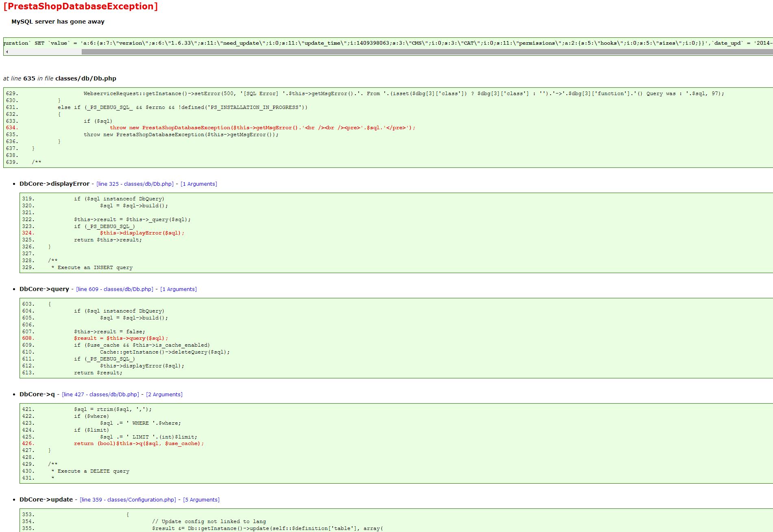Click code line 612 '$this->displayError($sql);'
Viewport: 773px width, 532px height.
click(142, 366)
